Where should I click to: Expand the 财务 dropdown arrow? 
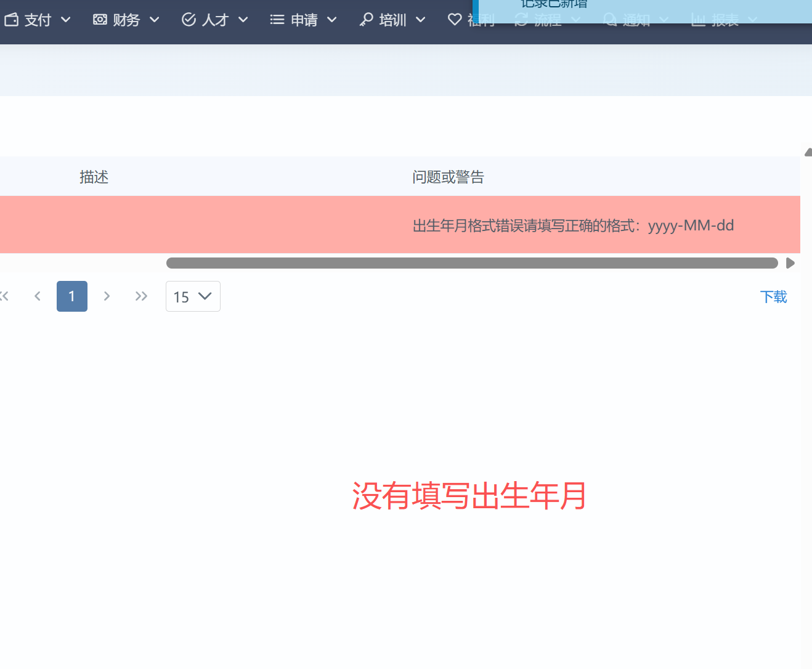155,20
